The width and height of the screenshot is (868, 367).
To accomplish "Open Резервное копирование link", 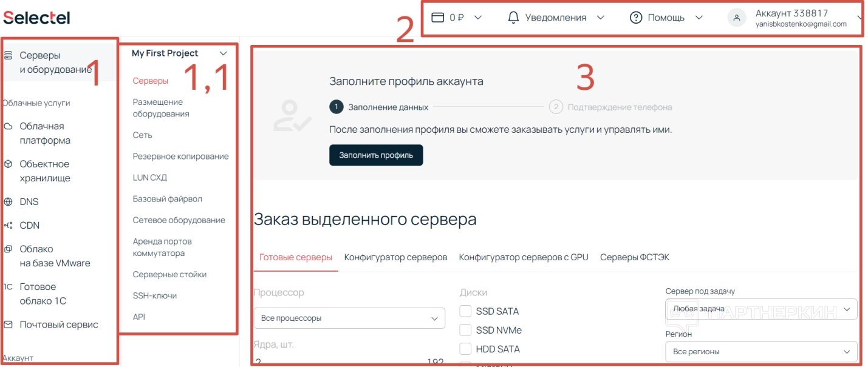I will [x=180, y=157].
